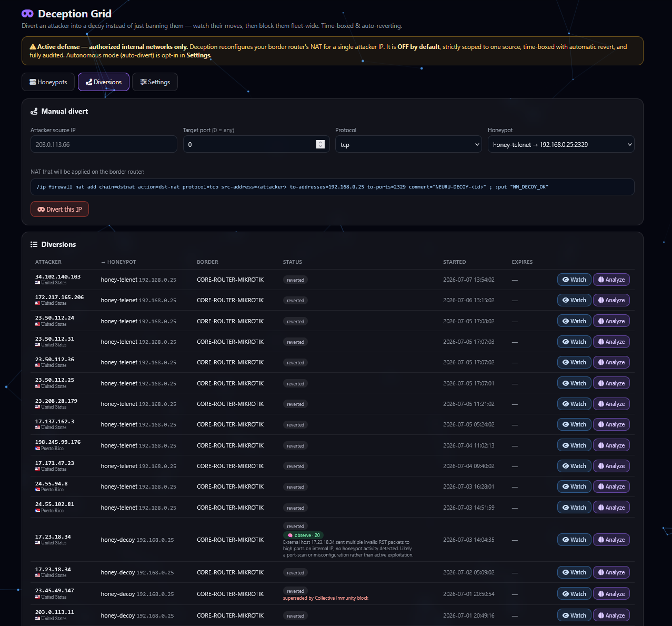The image size is (672, 626).
Task: Watch the diversion for 17.137.162.3
Action: [574, 424]
